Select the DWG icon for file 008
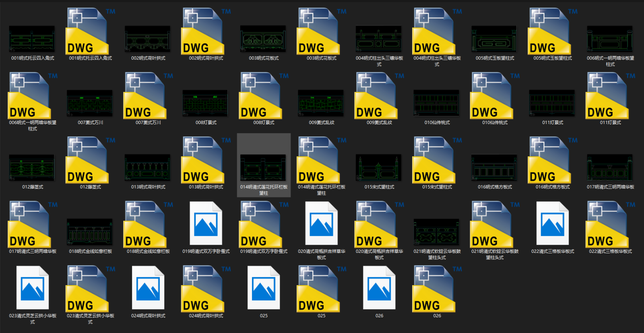Viewport: 644px width, 333px height. click(x=261, y=95)
